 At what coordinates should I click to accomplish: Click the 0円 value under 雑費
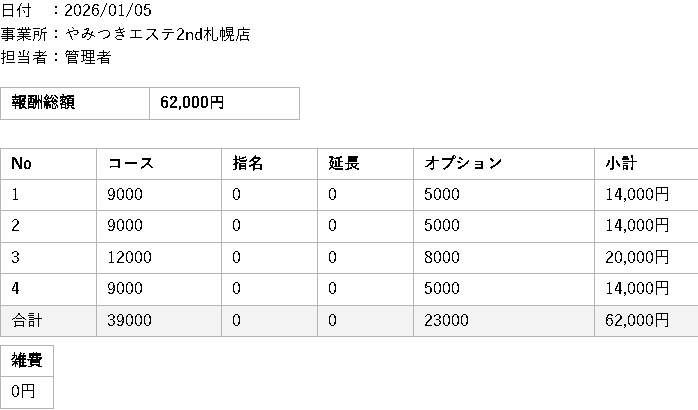click(x=23, y=391)
